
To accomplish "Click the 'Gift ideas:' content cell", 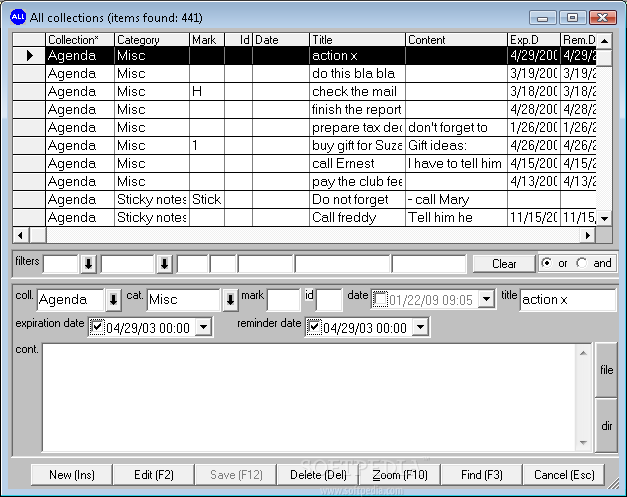I will click(456, 146).
